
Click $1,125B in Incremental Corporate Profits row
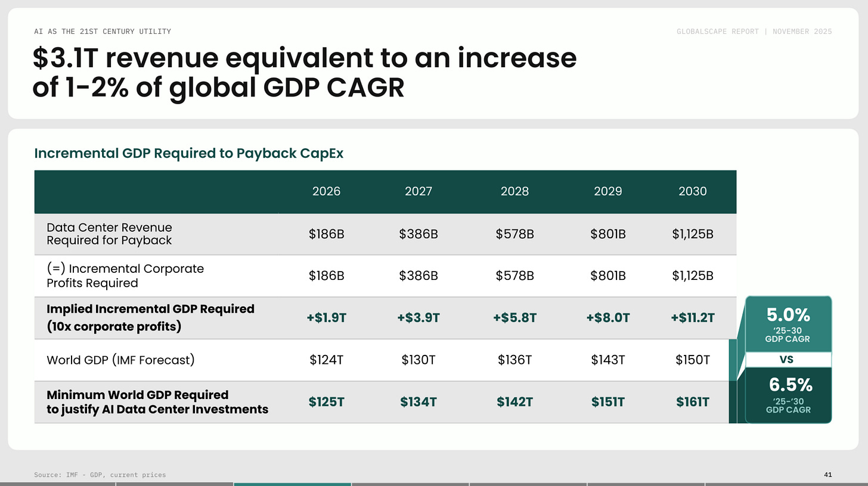click(x=693, y=276)
